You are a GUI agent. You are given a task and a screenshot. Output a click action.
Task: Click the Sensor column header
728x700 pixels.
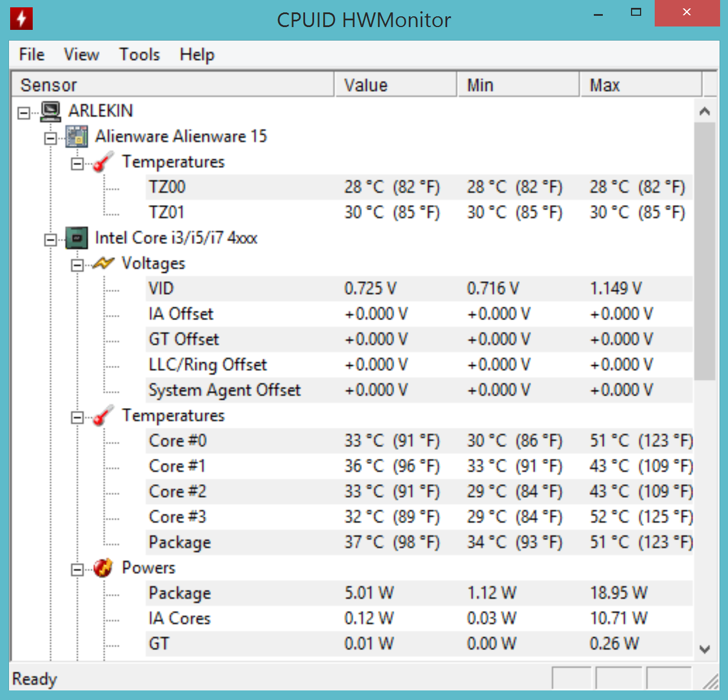(173, 85)
